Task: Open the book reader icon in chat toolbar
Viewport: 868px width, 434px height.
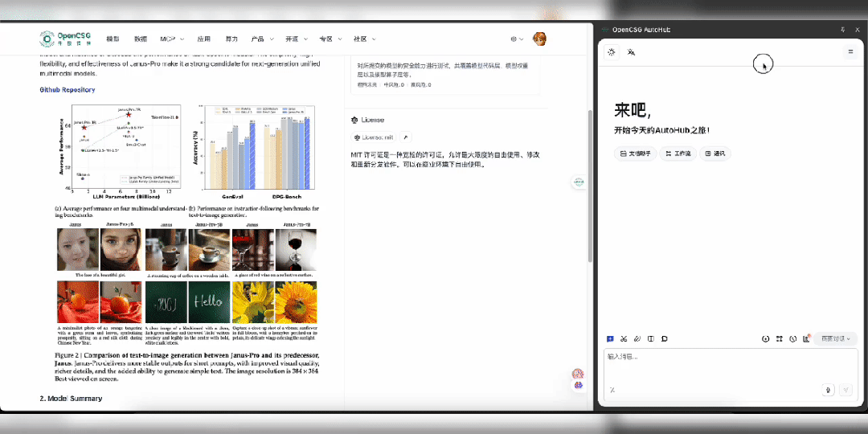Action: 650,339
